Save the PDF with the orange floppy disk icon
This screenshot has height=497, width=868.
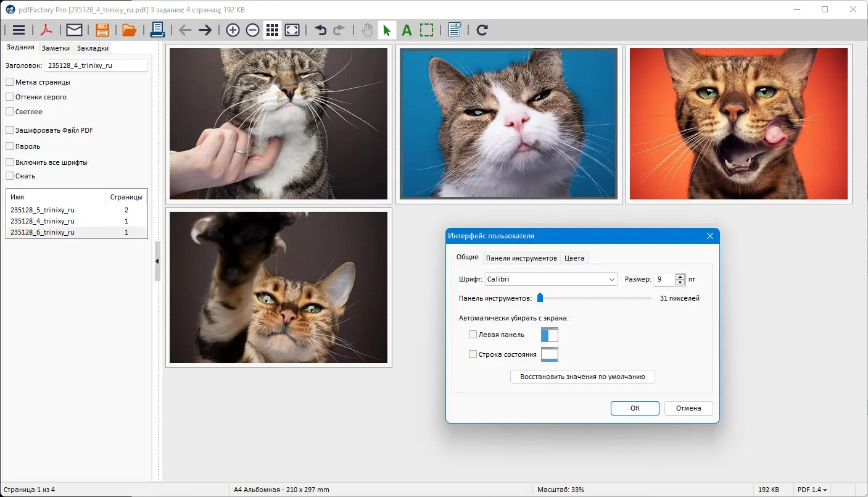click(102, 30)
